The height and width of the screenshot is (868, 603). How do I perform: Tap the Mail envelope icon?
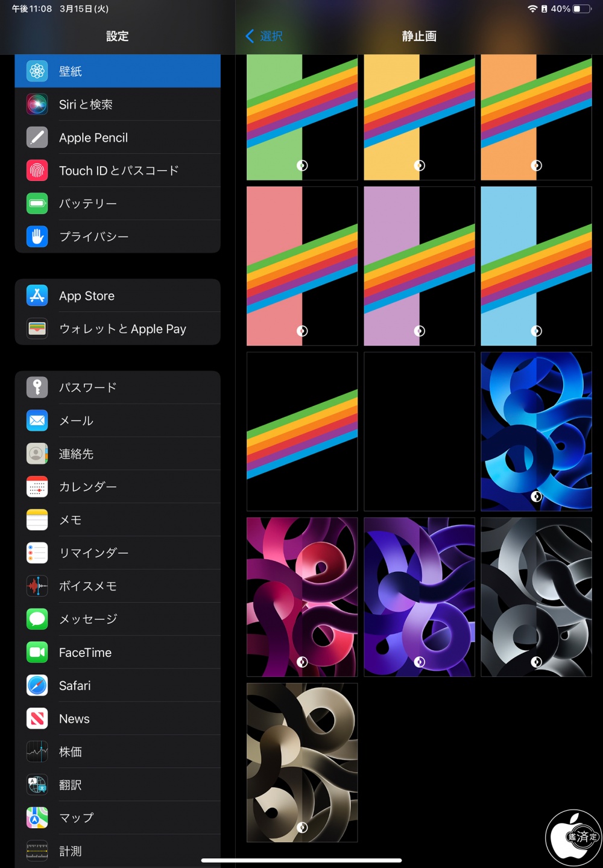point(37,420)
